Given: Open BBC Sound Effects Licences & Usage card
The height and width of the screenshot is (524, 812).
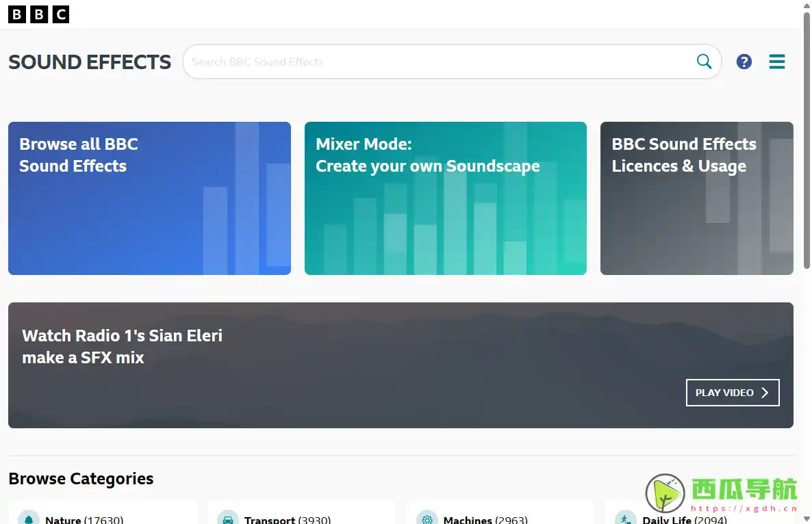Looking at the screenshot, I should [x=696, y=198].
